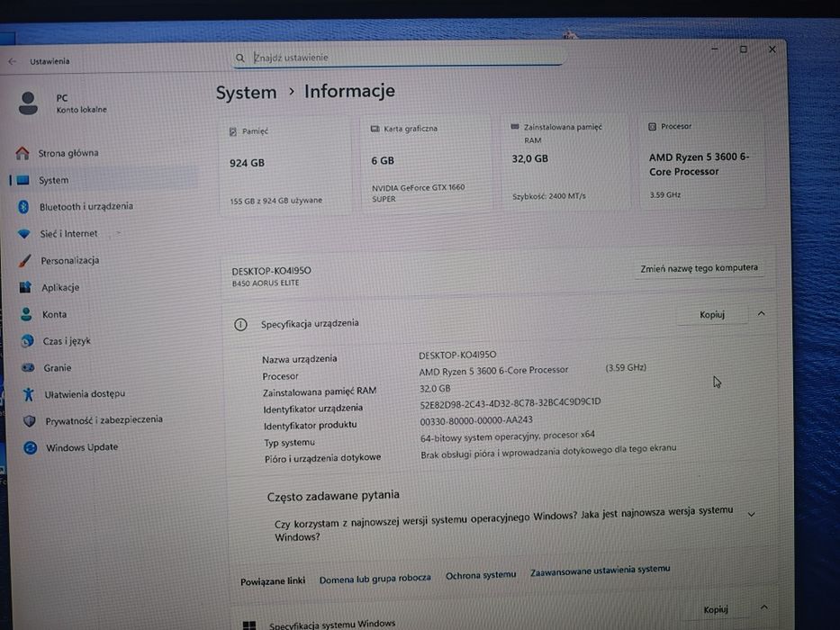Open Ochrona systemu link

481,575
